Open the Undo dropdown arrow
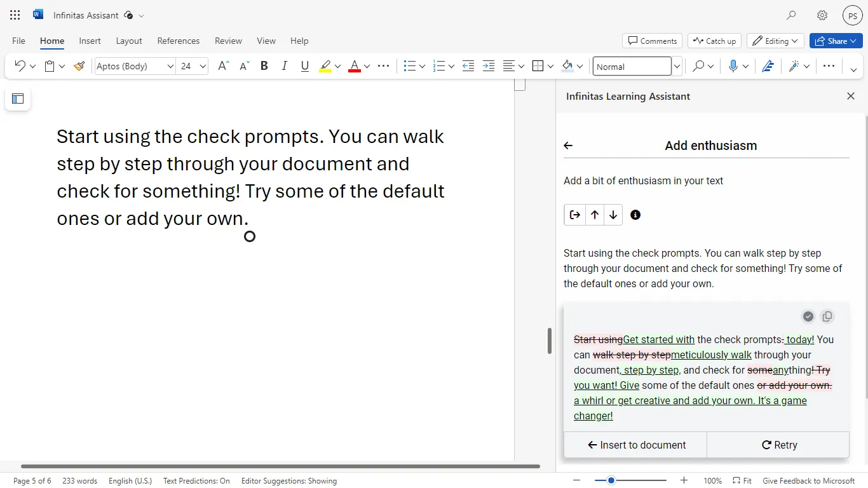The width and height of the screenshot is (868, 488). coord(32,66)
